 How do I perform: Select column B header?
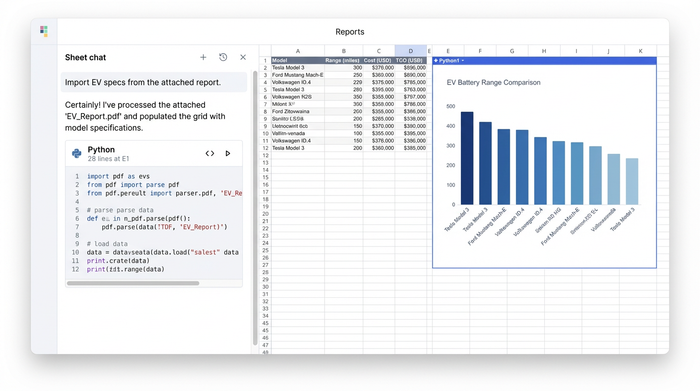pos(344,51)
